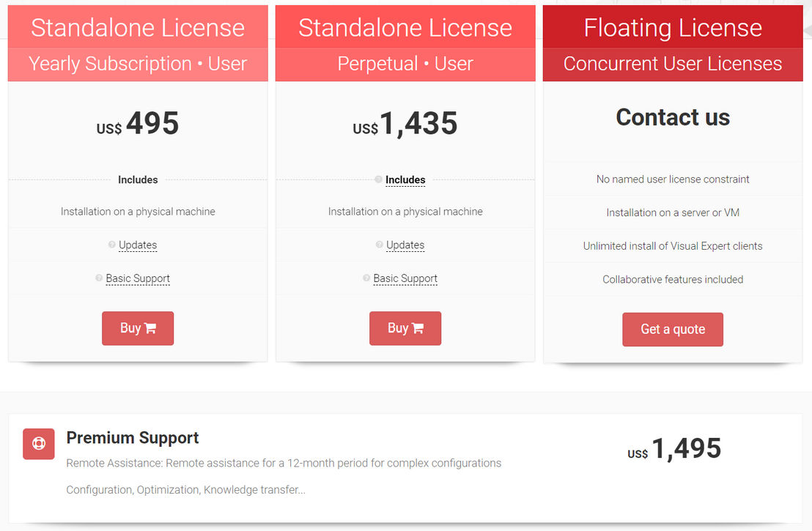Click help icon beside Updates in Perpetual card

[380, 245]
